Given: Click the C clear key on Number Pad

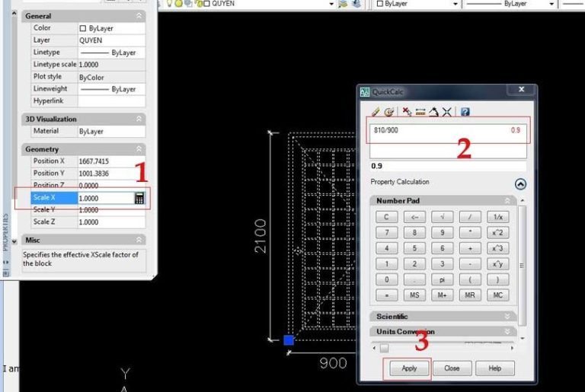Looking at the screenshot, I should tap(386, 217).
